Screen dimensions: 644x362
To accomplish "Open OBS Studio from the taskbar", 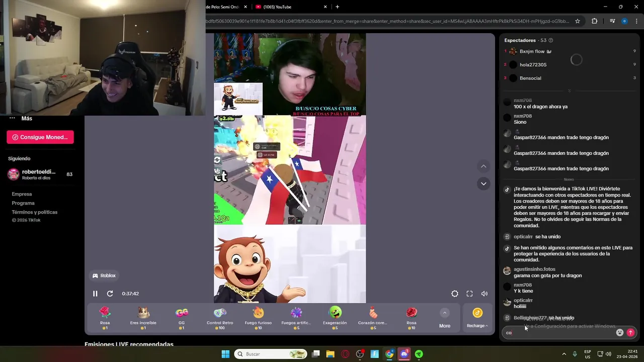I will click(360, 354).
